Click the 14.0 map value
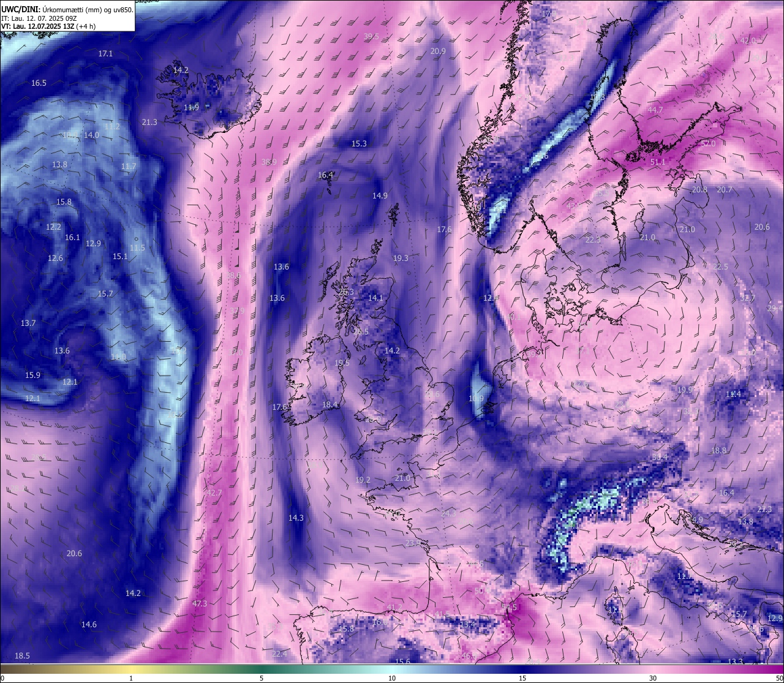This screenshot has height=683, width=784. point(91,135)
